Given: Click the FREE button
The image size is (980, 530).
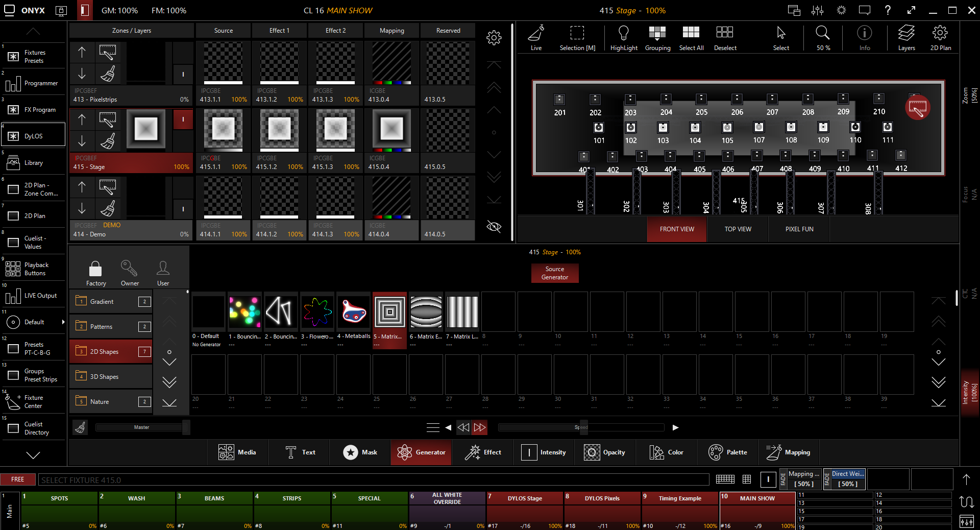Looking at the screenshot, I should click(x=18, y=479).
